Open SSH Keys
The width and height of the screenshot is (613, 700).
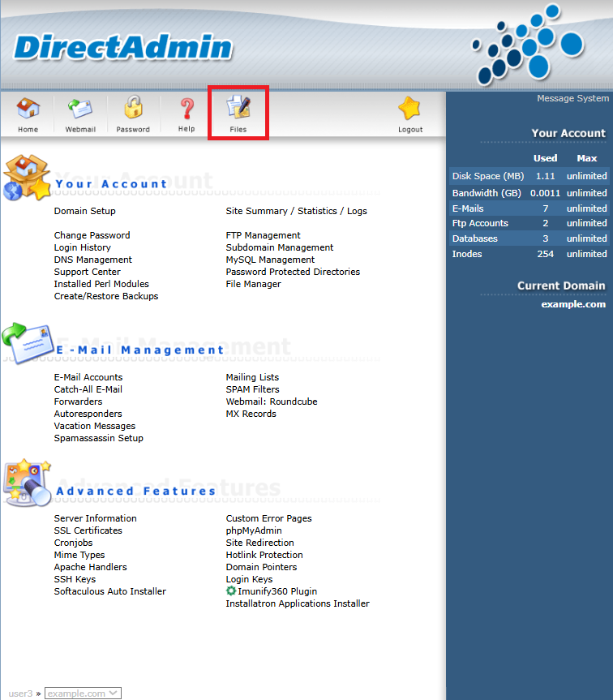point(75,579)
